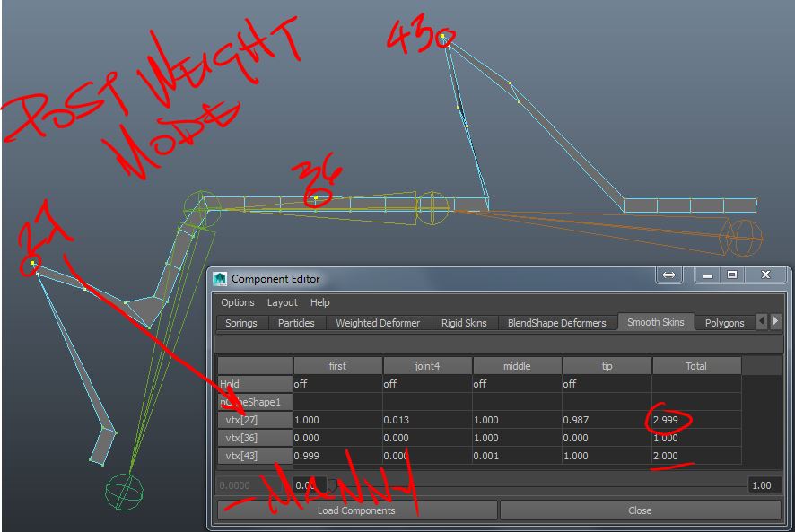Click the Total column header
795x532 pixels.
696,365
